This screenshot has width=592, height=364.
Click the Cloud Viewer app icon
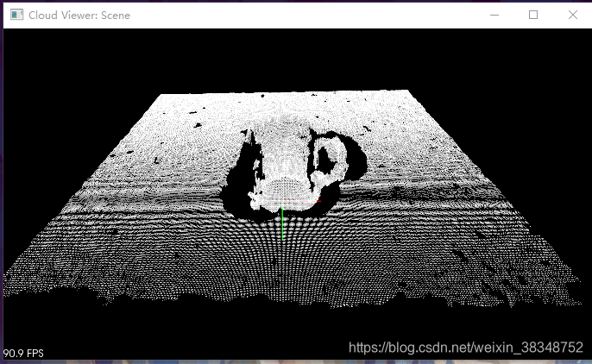(16, 15)
